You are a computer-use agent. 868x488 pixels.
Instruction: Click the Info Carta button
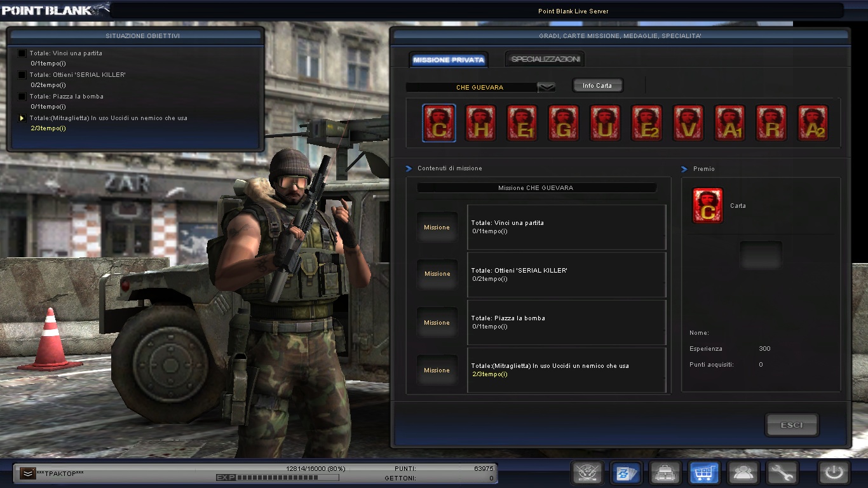pos(597,85)
